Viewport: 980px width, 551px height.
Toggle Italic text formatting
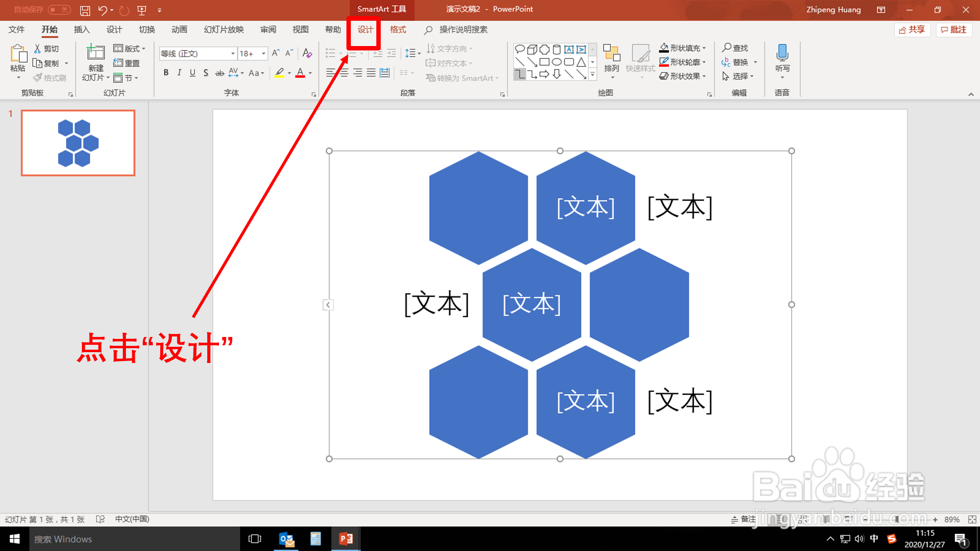[x=179, y=73]
